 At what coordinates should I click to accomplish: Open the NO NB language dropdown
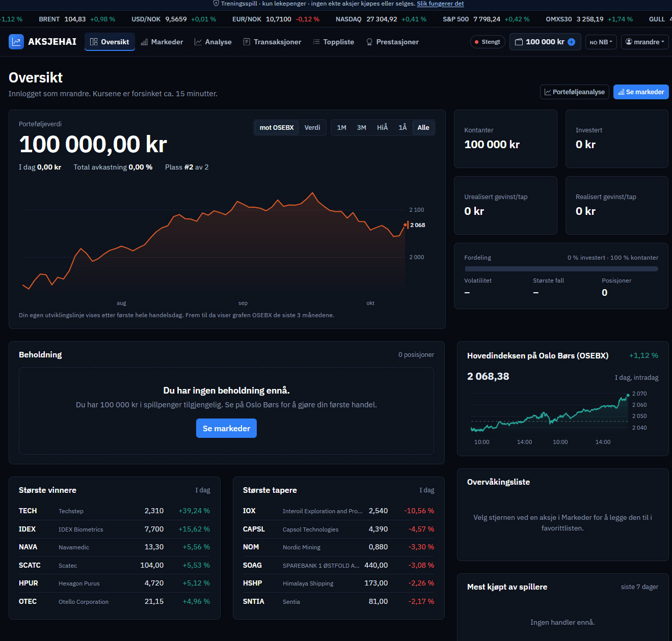601,42
